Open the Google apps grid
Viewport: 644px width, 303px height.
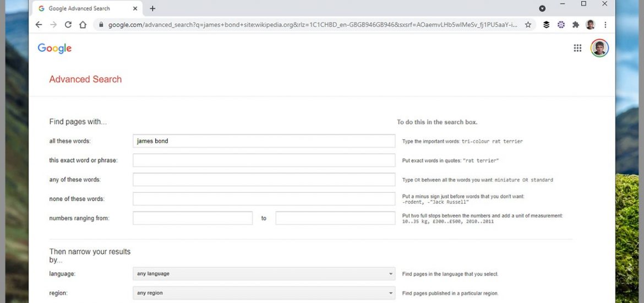(577, 48)
